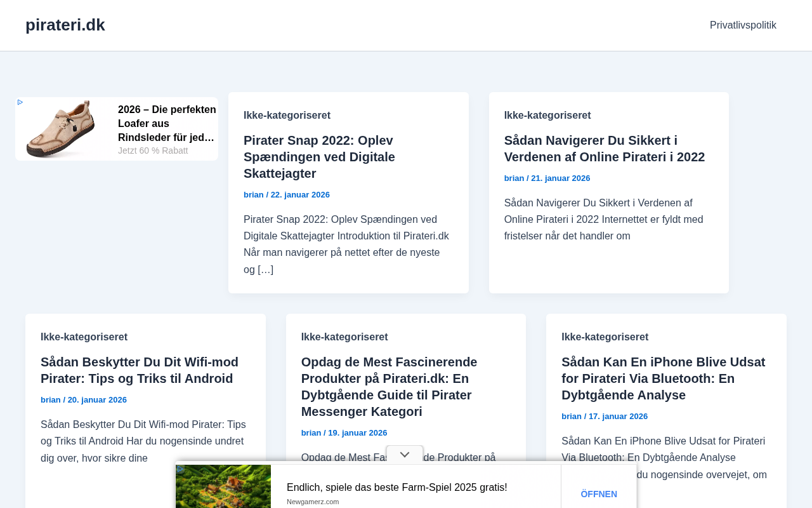The width and height of the screenshot is (812, 508).
Task: Click 'Jetzt 60 % Rabatt' ad text
Action: click(153, 150)
